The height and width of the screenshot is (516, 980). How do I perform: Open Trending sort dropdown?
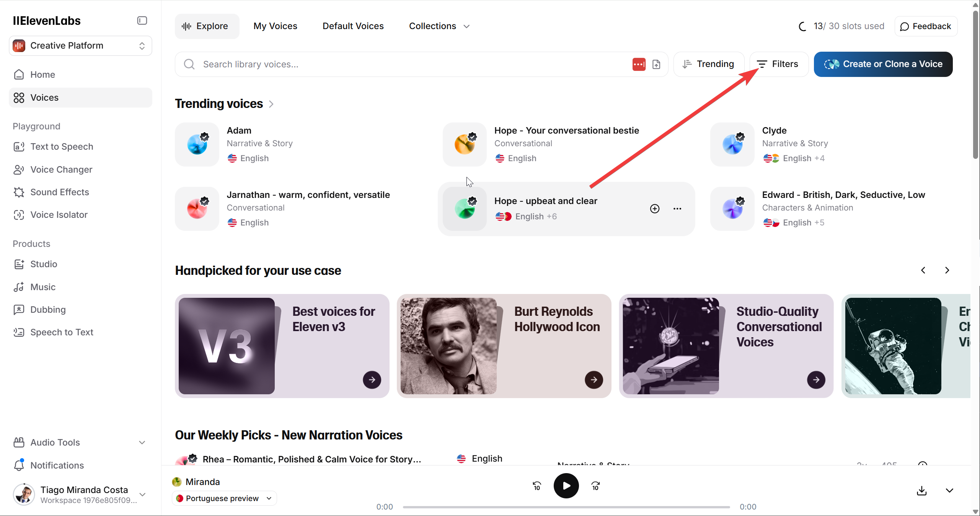pyautogui.click(x=709, y=64)
